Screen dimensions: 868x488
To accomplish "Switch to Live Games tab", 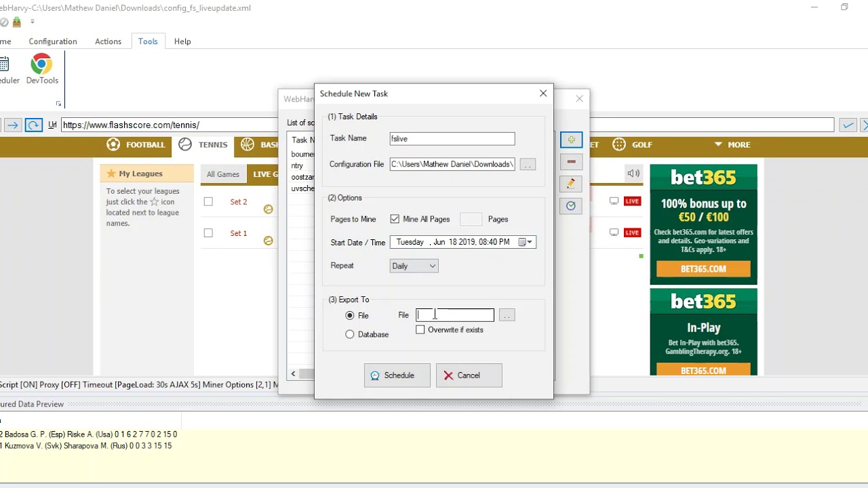I will point(263,174).
